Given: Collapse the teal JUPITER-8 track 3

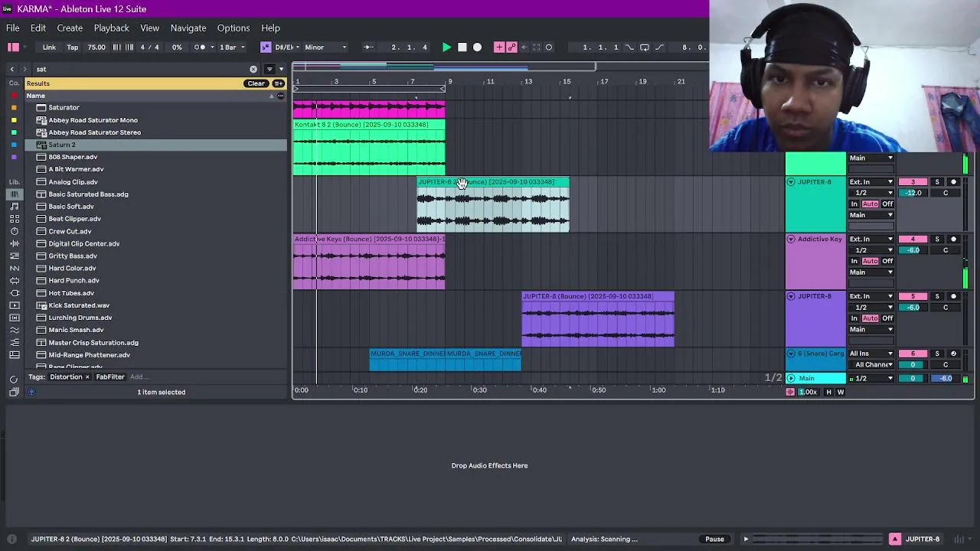Looking at the screenshot, I should pyautogui.click(x=791, y=182).
